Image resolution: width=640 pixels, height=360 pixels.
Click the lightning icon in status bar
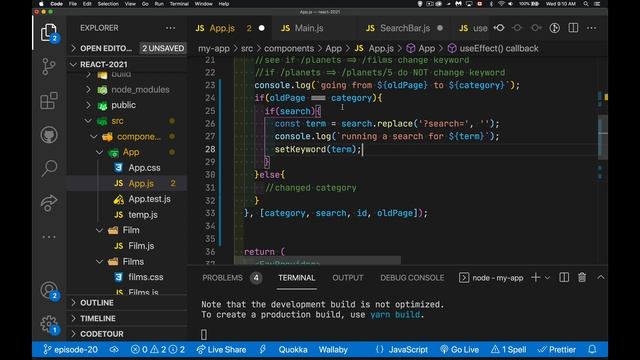click(262, 349)
